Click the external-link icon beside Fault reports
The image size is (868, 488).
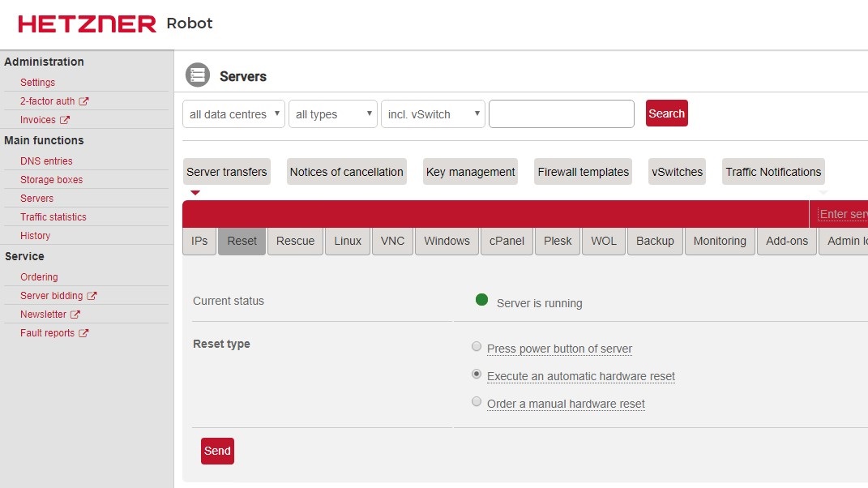83,333
